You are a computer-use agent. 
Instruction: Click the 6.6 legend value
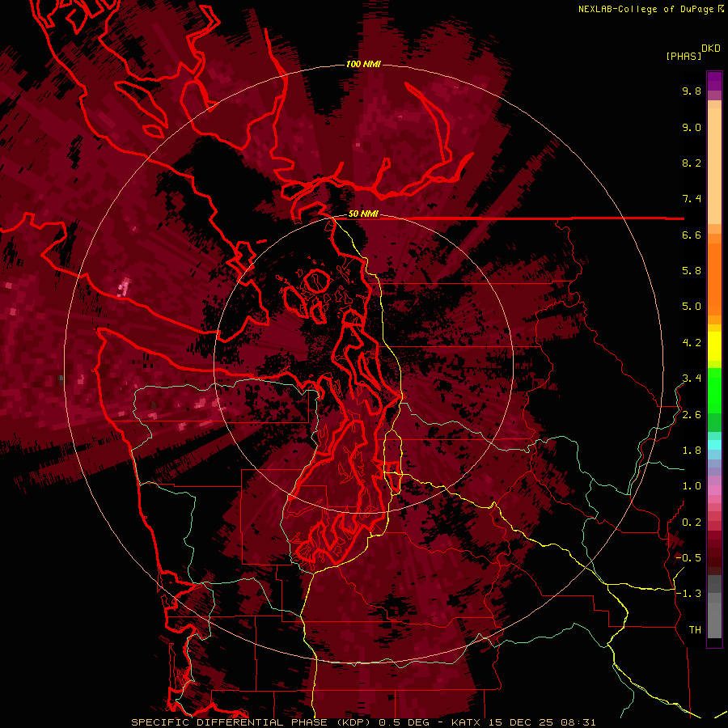point(692,235)
